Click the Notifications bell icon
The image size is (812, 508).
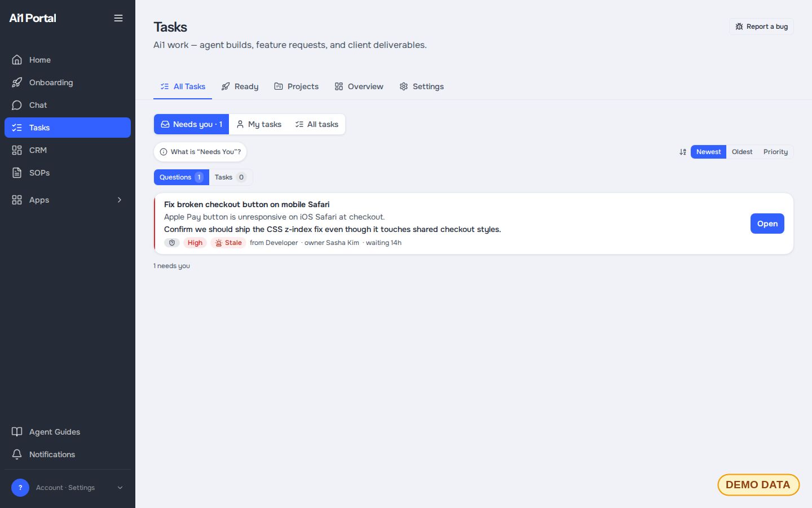(x=17, y=454)
